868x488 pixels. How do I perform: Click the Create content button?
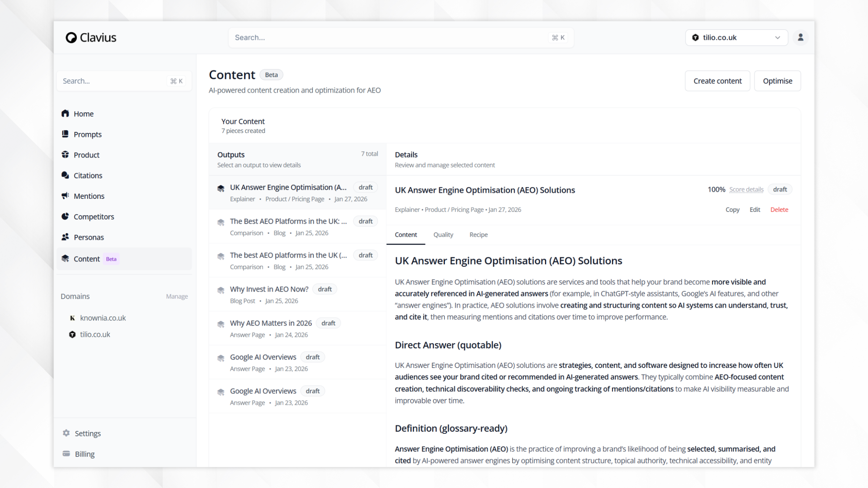click(x=717, y=81)
